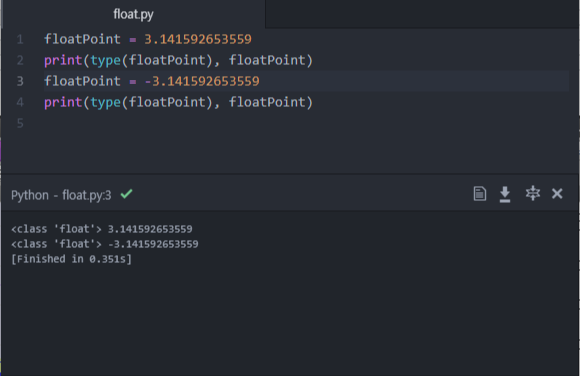The image size is (580, 376).
Task: Click line number 1 in the gutter
Action: [x=20, y=39]
